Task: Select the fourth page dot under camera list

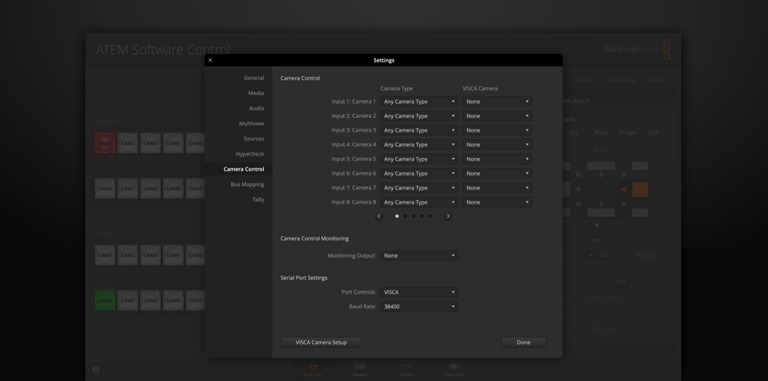Action: (422, 216)
